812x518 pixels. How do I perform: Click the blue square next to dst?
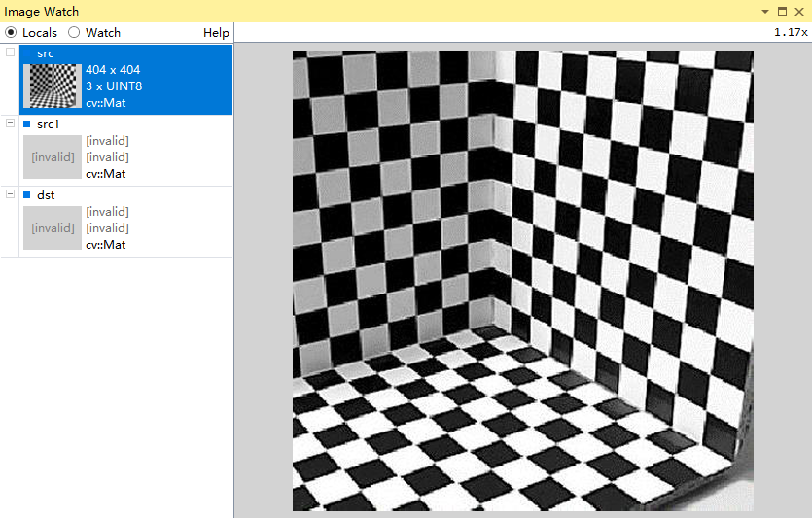27,194
